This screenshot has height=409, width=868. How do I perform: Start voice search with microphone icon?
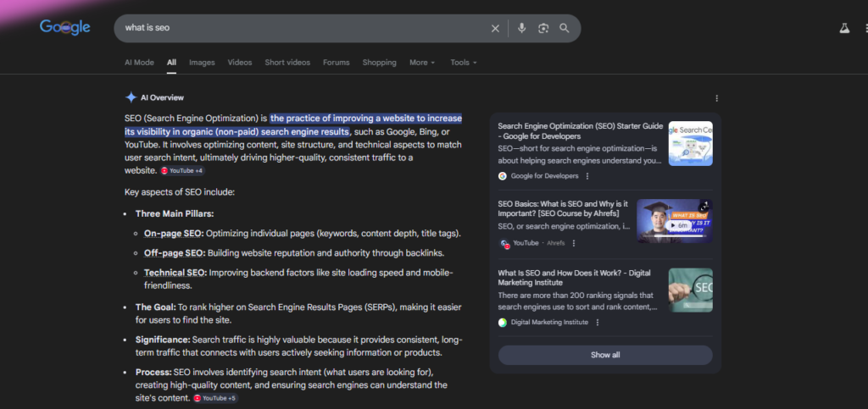tap(521, 28)
